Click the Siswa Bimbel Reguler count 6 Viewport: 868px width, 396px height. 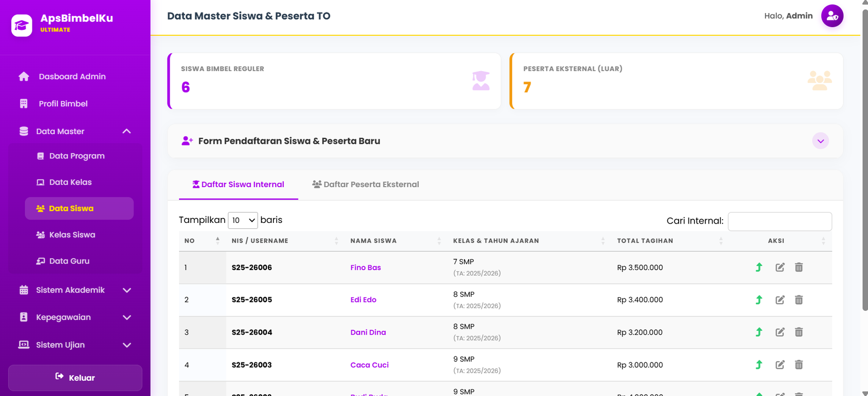[x=186, y=87]
